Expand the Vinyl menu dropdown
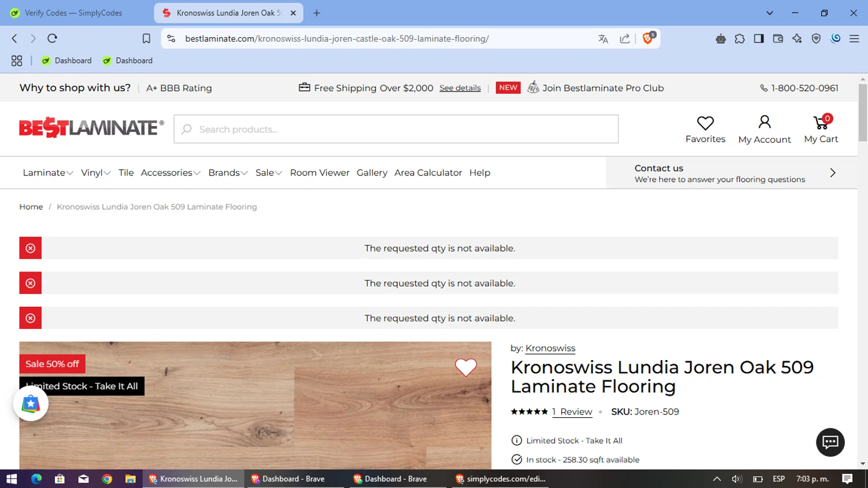 96,173
